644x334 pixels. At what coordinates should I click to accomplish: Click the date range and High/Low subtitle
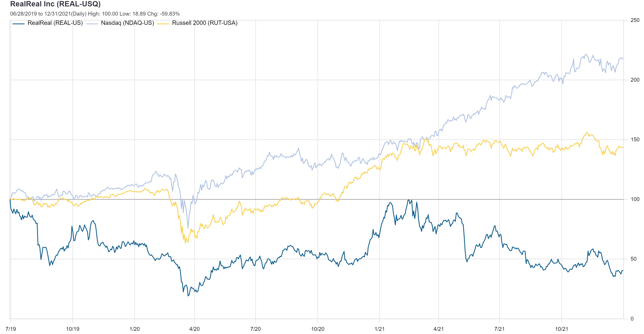click(95, 14)
